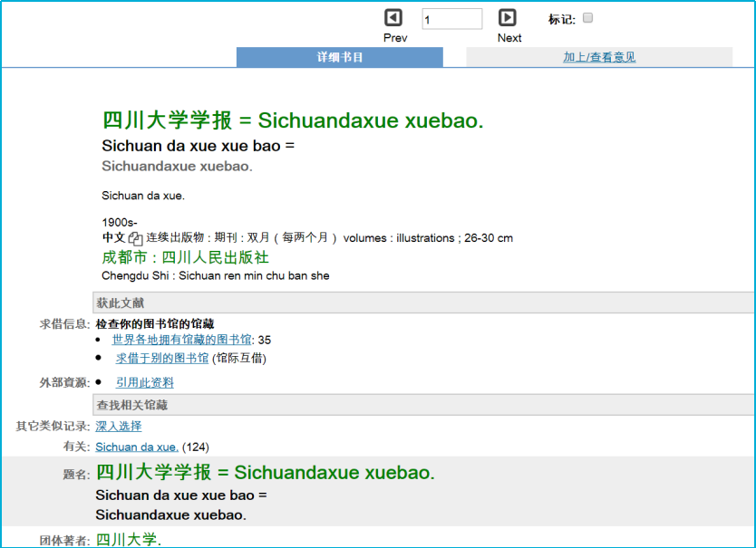Click the 获此文献 section header
Image resolution: width=756 pixels, height=548 pixels.
pos(423,303)
